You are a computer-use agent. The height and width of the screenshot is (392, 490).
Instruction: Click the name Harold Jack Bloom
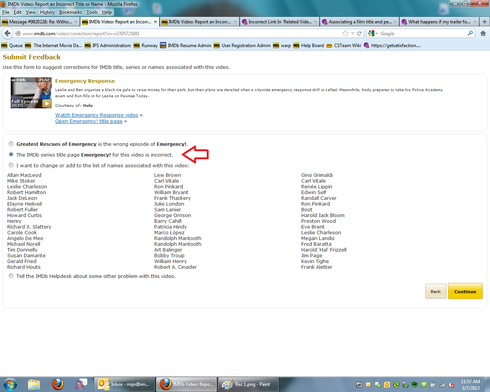tap(323, 215)
